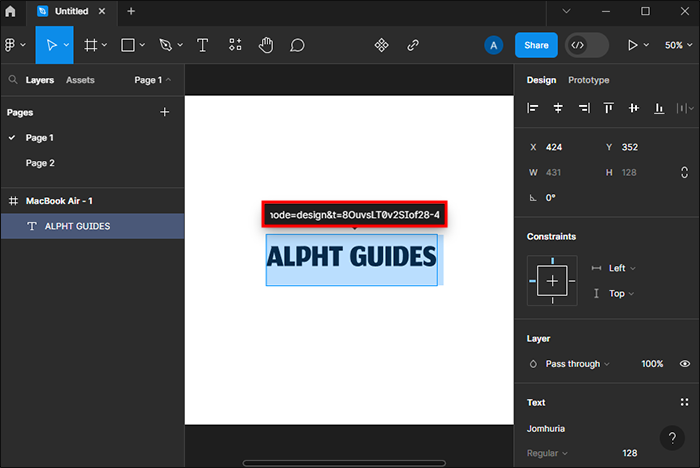Open the Pass through blend mode dropdown
The width and height of the screenshot is (700, 468).
(576, 364)
